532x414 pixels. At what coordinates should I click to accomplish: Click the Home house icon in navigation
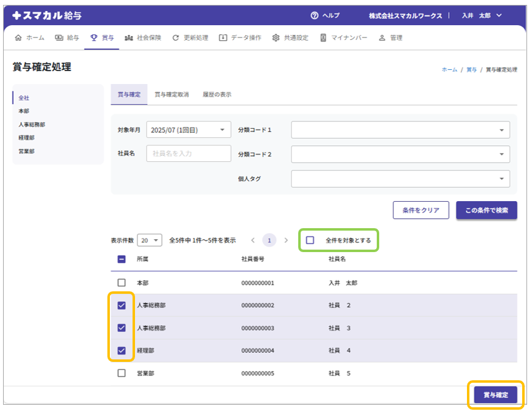pyautogui.click(x=18, y=38)
